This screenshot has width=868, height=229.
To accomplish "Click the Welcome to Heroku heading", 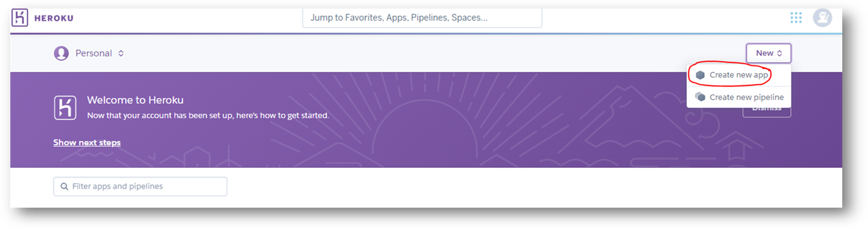I will tap(135, 100).
